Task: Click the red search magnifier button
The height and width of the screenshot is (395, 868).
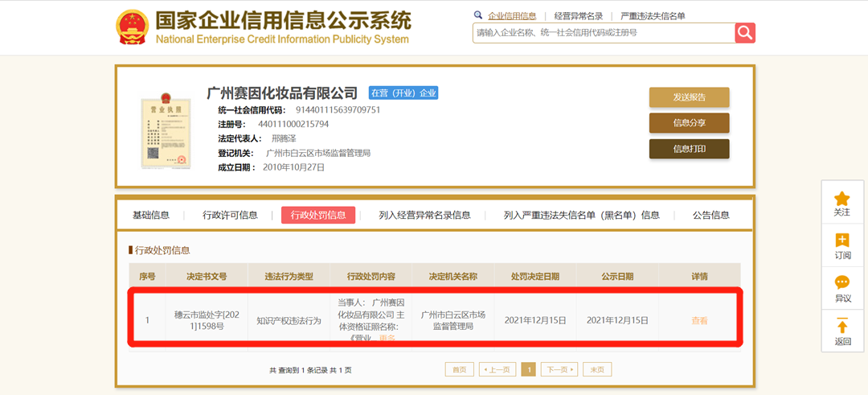Action: coord(745,32)
